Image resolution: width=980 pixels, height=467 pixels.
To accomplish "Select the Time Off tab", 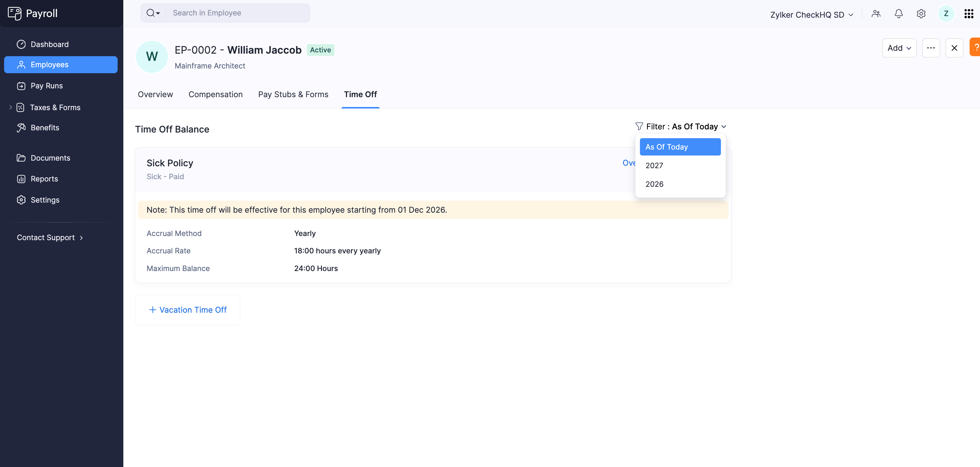I will tap(360, 94).
